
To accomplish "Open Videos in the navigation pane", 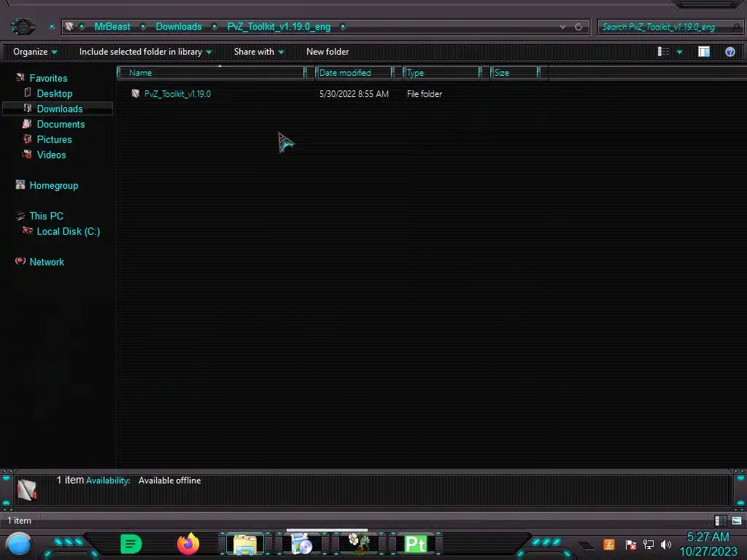I will (x=52, y=155).
